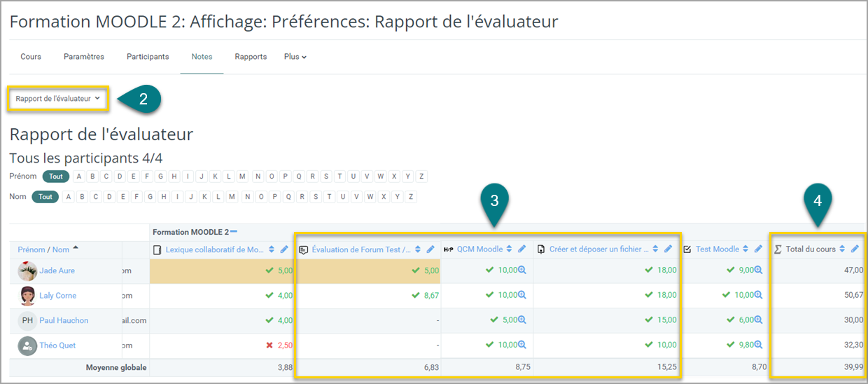Click pencil icon beside Test Moodle
868x384 pixels.
click(x=759, y=249)
